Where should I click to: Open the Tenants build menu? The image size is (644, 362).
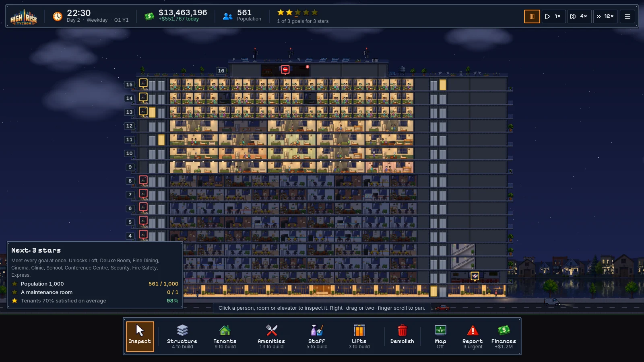tap(225, 336)
